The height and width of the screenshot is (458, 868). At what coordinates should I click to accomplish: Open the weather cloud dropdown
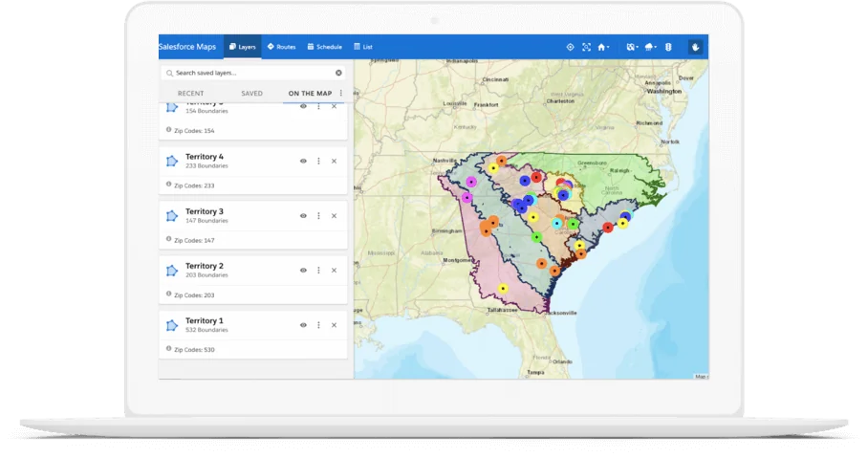[650, 47]
